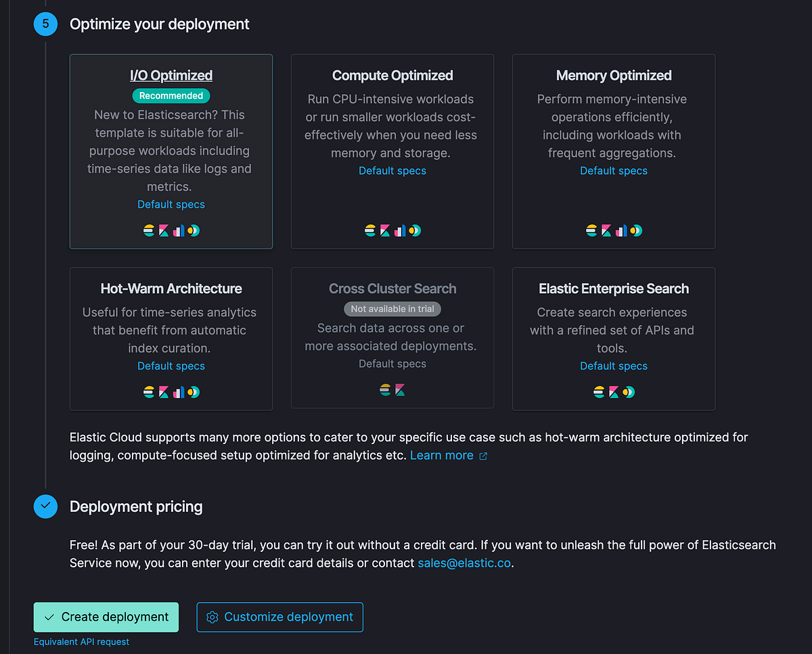
Task: Click the 'Create search experiences' description
Action: coord(612,330)
